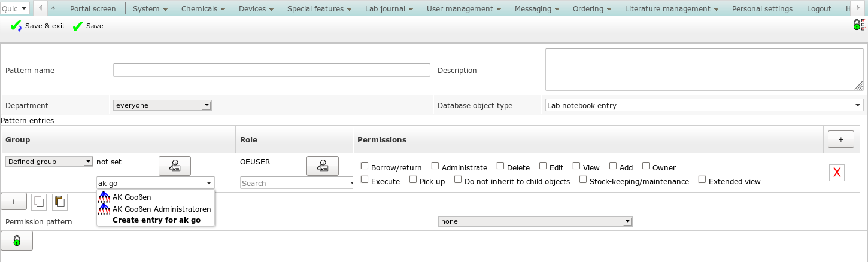Click the paste pattern entries icon
Image resolution: width=868 pixels, height=262 pixels.
59,202
